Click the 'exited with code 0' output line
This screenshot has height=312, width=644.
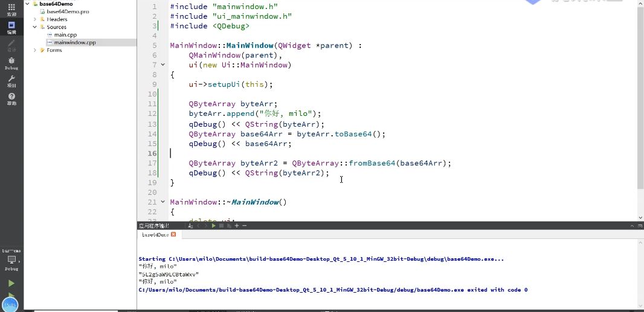coord(333,290)
